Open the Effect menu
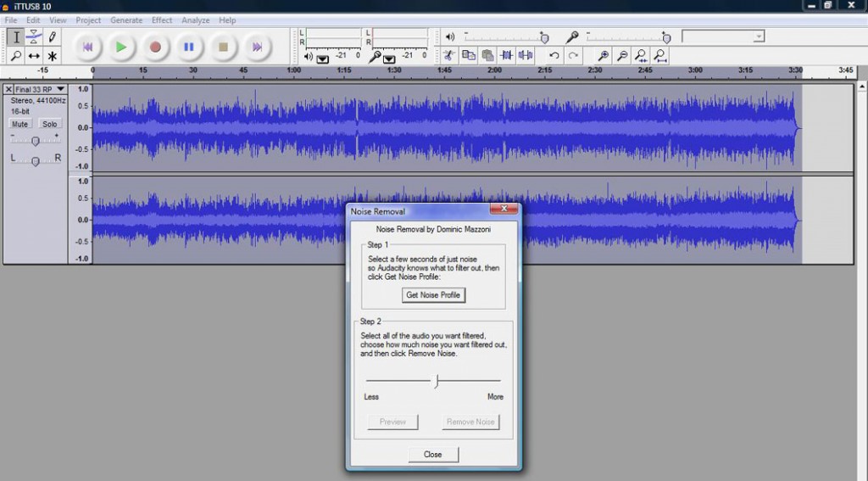The image size is (868, 481). (x=162, y=20)
